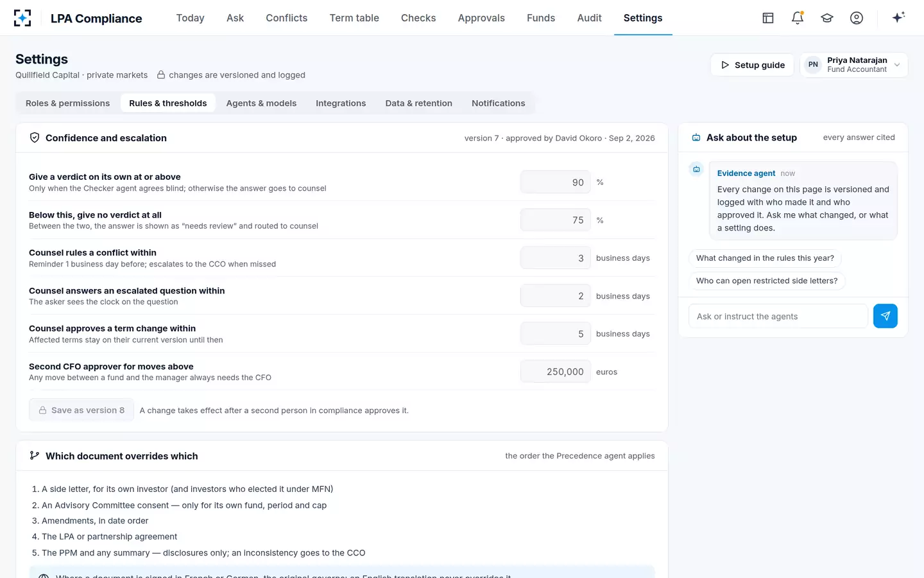The width and height of the screenshot is (924, 578).
Task: Open the Ask tab
Action: 235,18
